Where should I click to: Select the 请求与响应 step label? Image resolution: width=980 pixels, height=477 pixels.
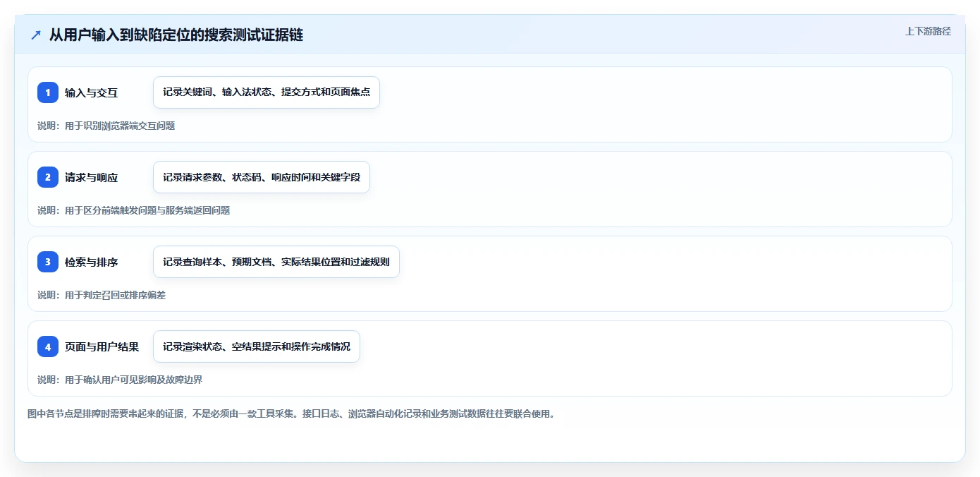point(92,177)
